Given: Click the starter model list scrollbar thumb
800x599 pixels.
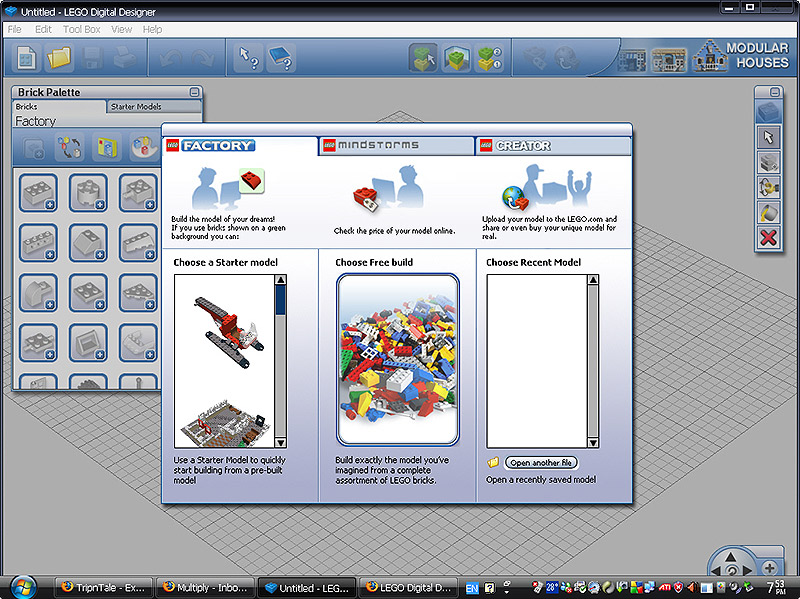Looking at the screenshot, I should tap(281, 300).
